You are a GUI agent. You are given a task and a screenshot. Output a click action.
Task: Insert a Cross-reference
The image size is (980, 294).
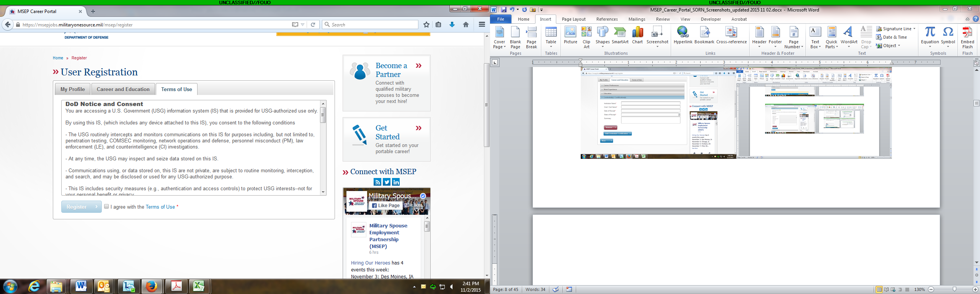coord(732,35)
